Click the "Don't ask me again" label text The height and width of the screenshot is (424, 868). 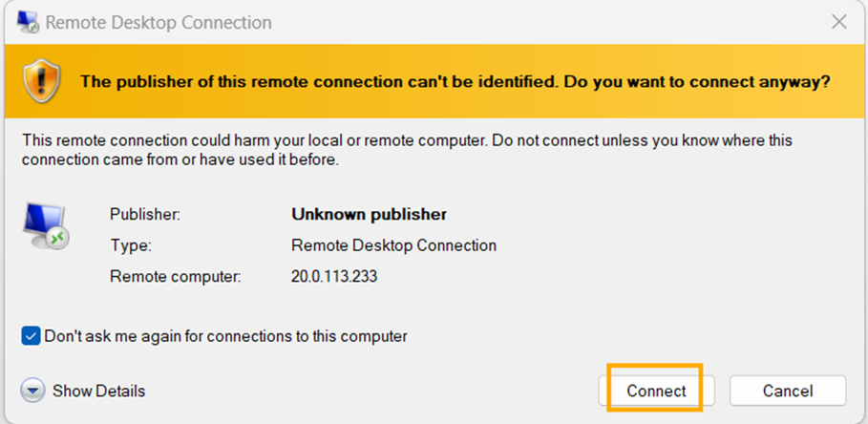(225, 336)
